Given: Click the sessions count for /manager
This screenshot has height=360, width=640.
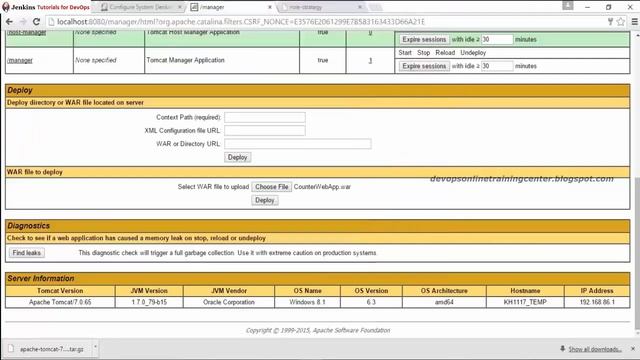Looking at the screenshot, I should (370, 60).
